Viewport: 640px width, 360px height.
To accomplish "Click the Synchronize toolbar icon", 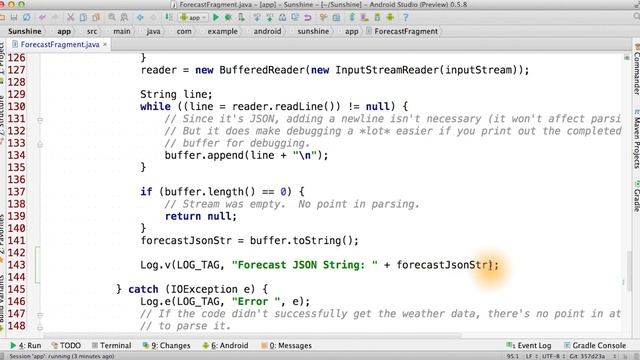I will tap(27, 18).
